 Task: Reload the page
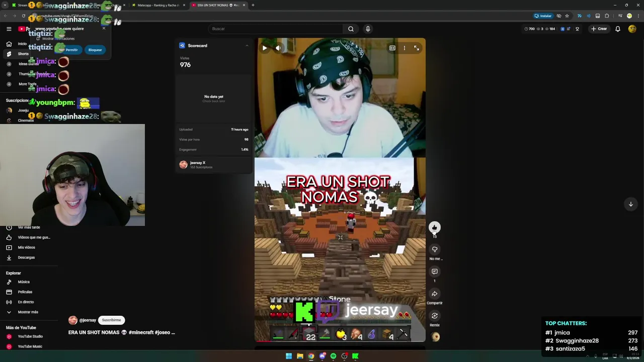pos(23,16)
